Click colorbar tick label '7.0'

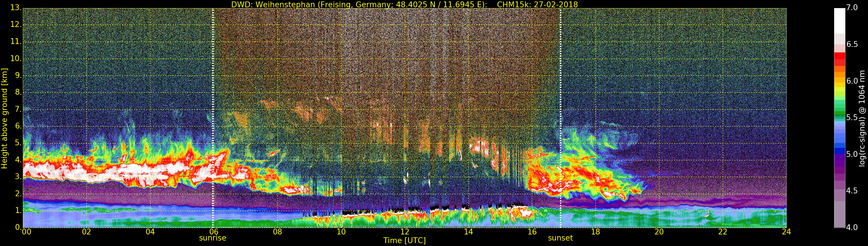(x=852, y=8)
